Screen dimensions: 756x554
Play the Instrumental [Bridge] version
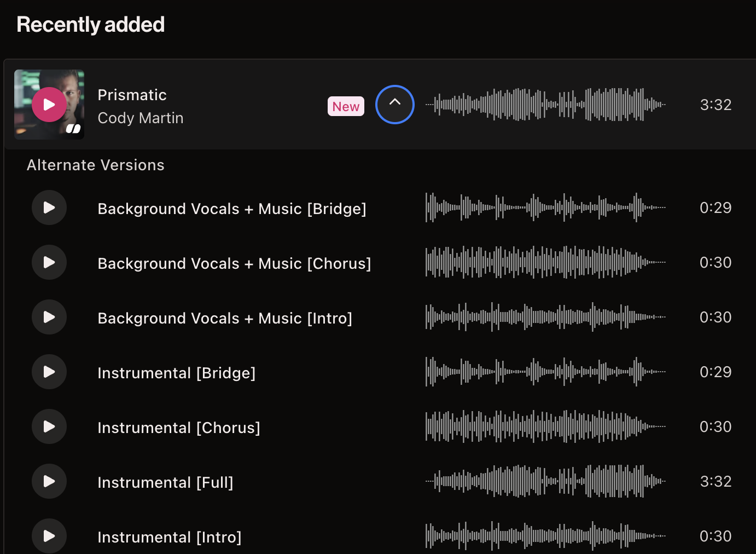pos(49,372)
